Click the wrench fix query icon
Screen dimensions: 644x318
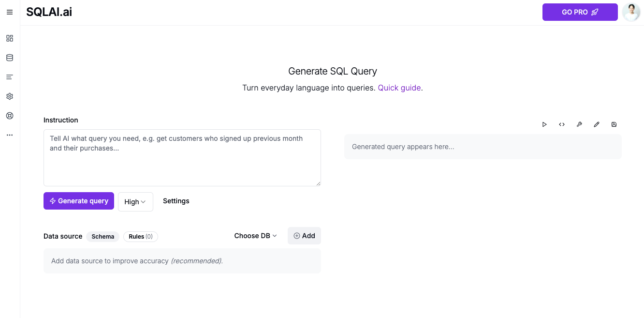tap(579, 124)
